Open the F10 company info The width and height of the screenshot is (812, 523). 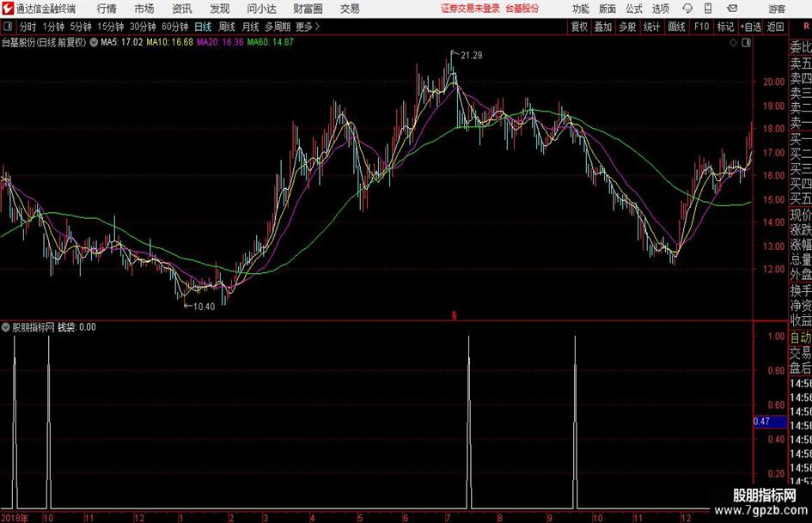[701, 27]
